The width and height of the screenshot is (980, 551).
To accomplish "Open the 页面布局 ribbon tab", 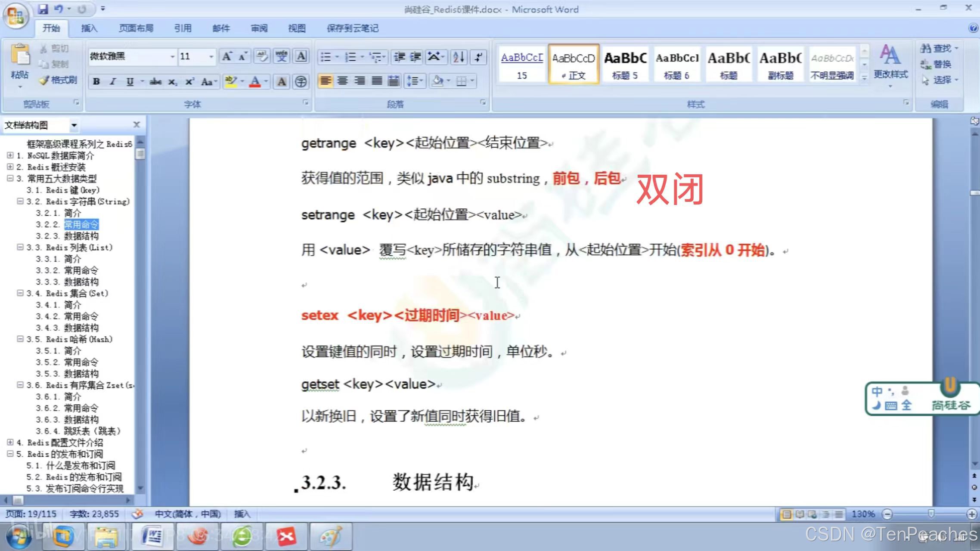I will [x=136, y=28].
